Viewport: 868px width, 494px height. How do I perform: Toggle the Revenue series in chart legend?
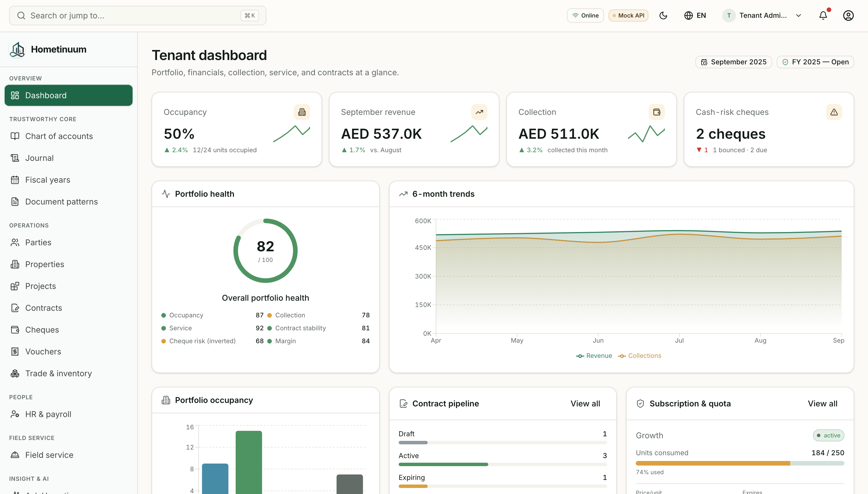(594, 356)
